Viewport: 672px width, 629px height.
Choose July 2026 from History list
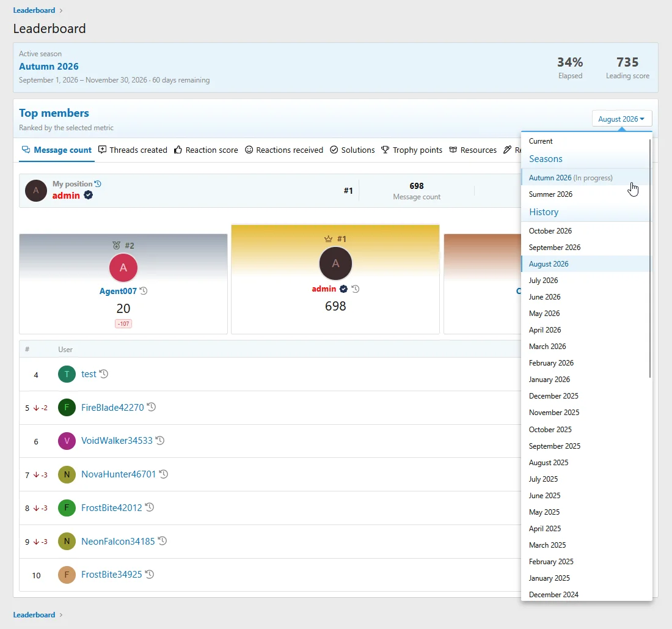coord(585,281)
